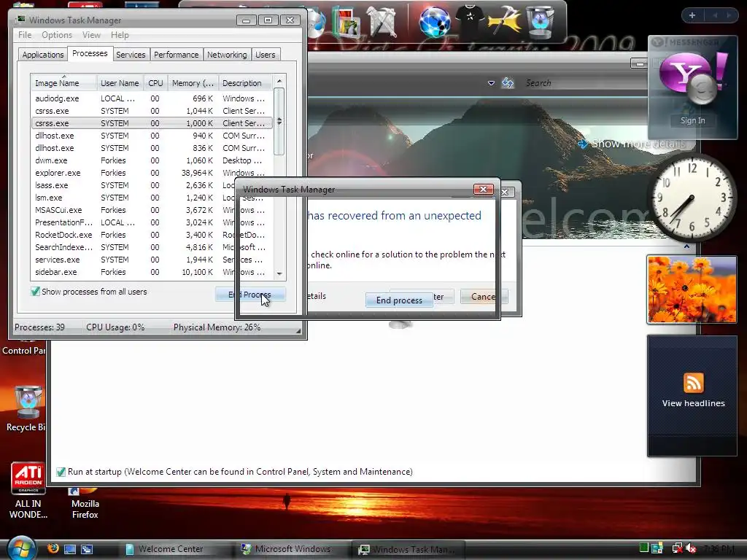Click Cancel in the dialog
The width and height of the screenshot is (747, 560).
click(x=484, y=296)
